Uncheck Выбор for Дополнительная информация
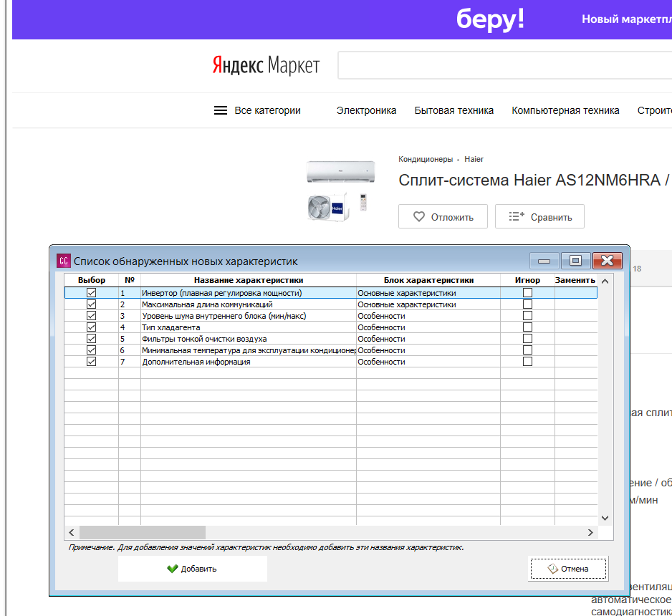The height and width of the screenshot is (616, 672). tap(91, 362)
